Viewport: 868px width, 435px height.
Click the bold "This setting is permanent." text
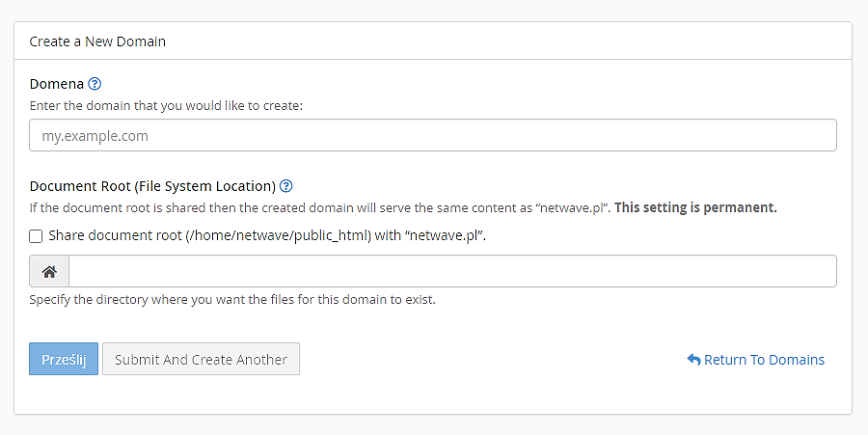(x=695, y=207)
